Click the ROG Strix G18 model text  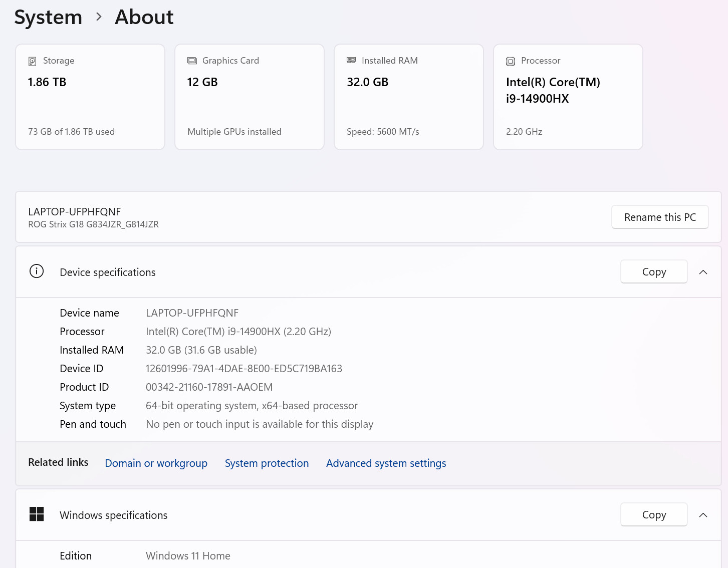click(93, 224)
